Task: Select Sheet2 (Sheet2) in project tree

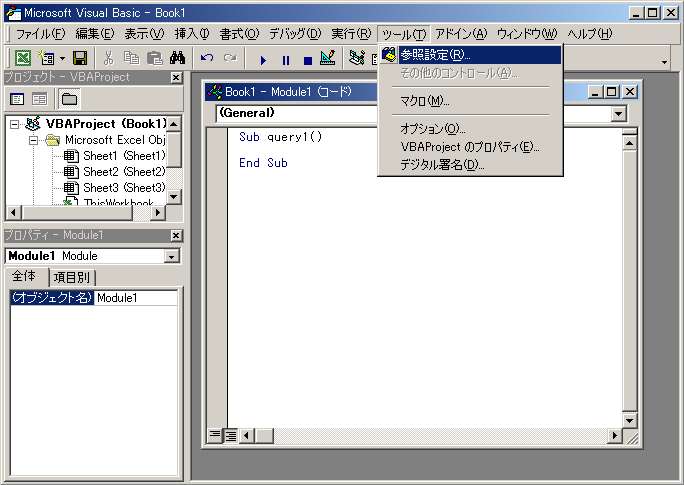Action: pos(124,172)
